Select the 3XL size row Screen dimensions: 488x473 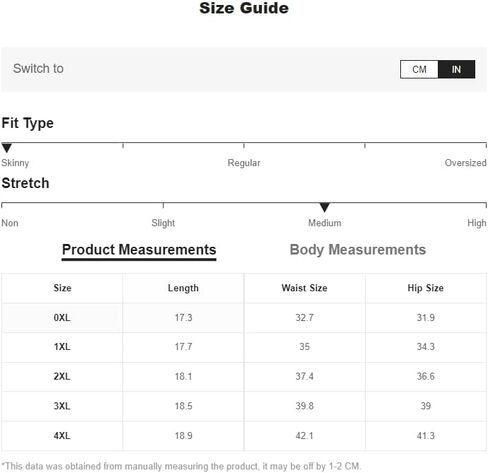click(x=244, y=406)
